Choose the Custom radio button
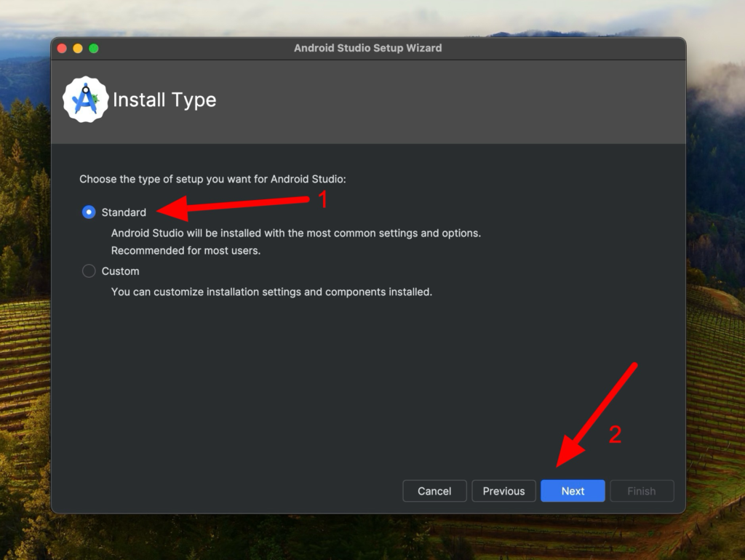745x560 pixels. (89, 271)
